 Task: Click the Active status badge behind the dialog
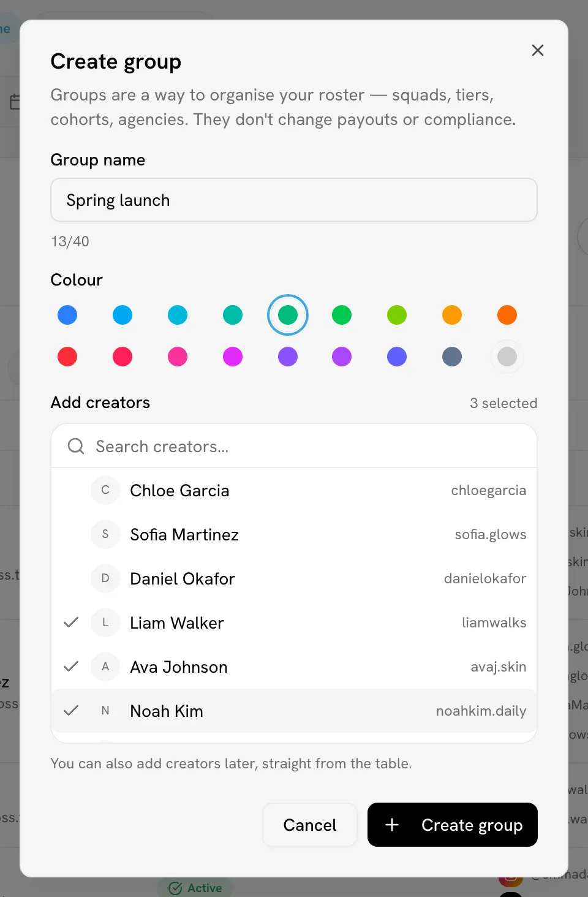pyautogui.click(x=195, y=888)
